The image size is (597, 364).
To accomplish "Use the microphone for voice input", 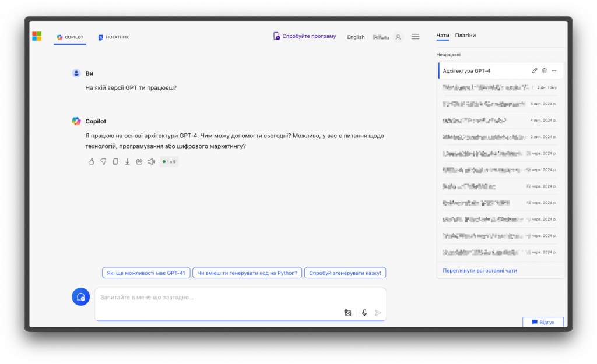I will [x=364, y=313].
